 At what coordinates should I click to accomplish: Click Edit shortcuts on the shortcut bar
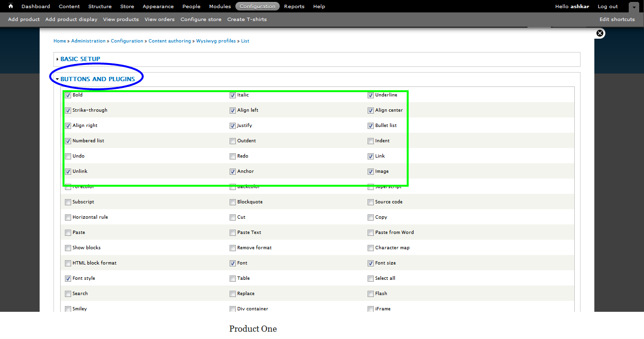tap(617, 19)
